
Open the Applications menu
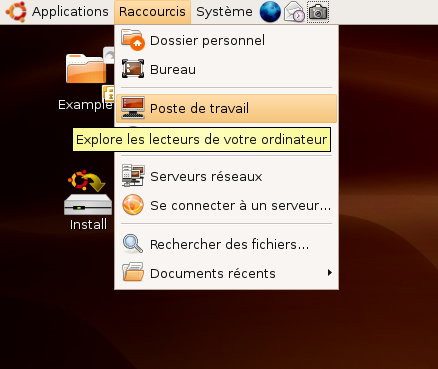[70, 12]
